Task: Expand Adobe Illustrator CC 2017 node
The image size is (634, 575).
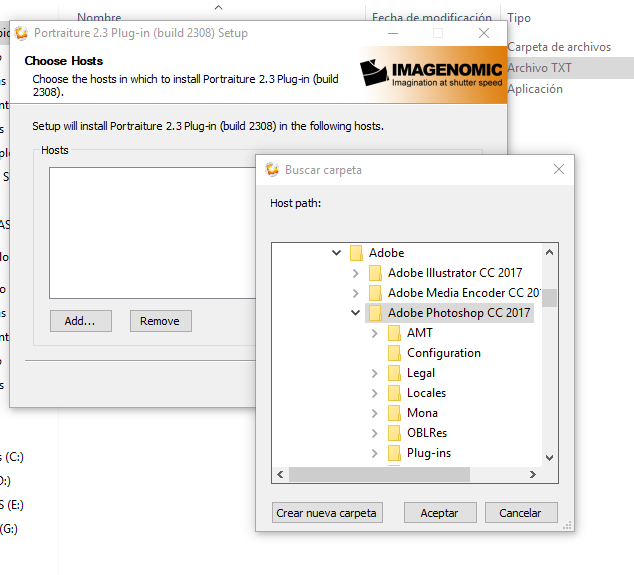Action: [355, 273]
